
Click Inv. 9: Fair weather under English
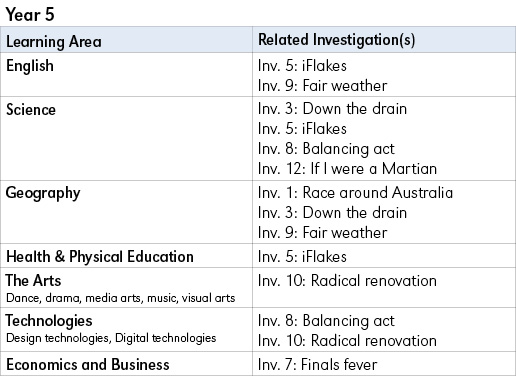click(x=322, y=86)
